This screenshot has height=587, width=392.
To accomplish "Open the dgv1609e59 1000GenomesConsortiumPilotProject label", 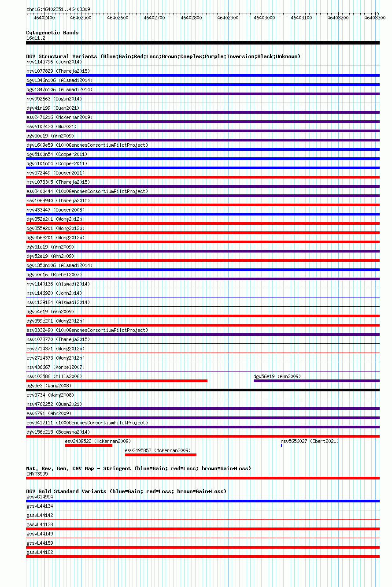I will [87, 145].
